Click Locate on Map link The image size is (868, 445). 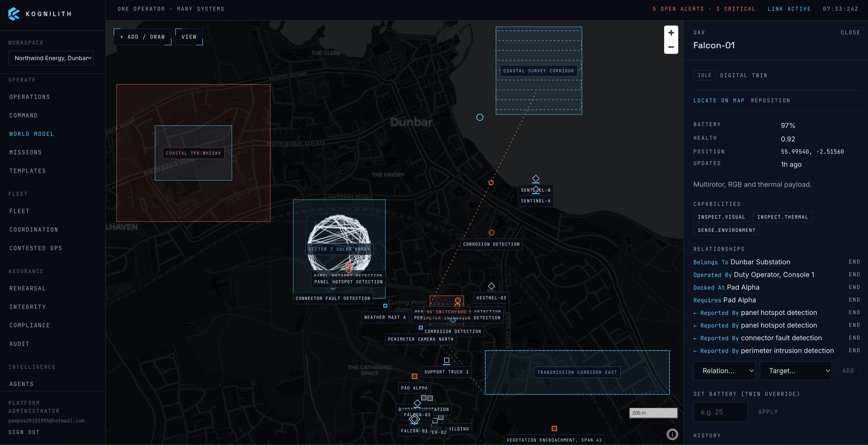[x=719, y=100]
